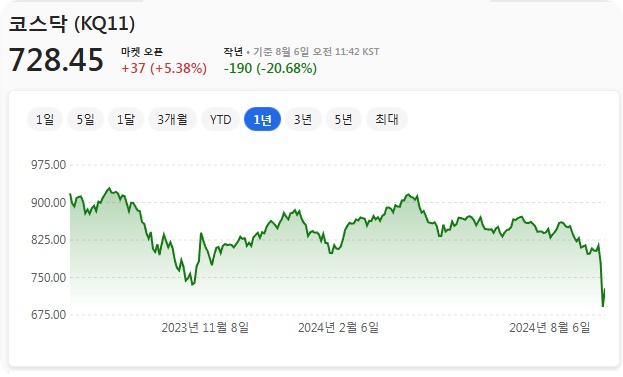Click the 기준 8월 6일 오전 11:42 KST timestamp
Viewport: 623px width, 377px height.
(x=316, y=52)
